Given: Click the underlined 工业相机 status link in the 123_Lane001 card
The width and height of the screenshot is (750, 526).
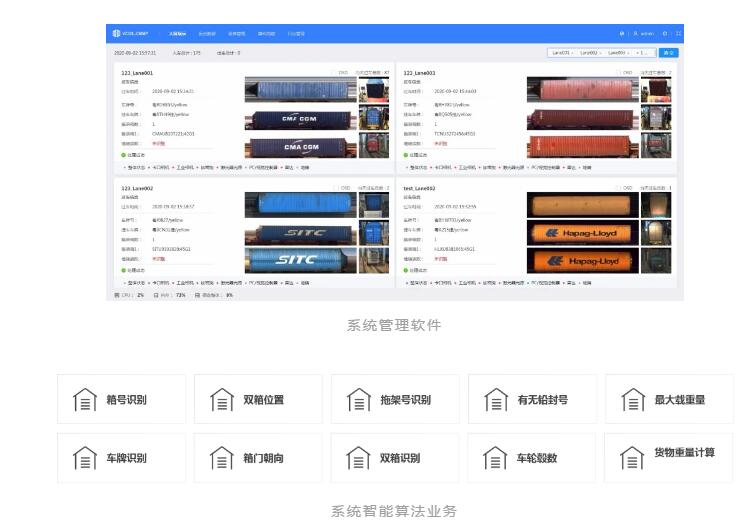Looking at the screenshot, I should [185, 167].
